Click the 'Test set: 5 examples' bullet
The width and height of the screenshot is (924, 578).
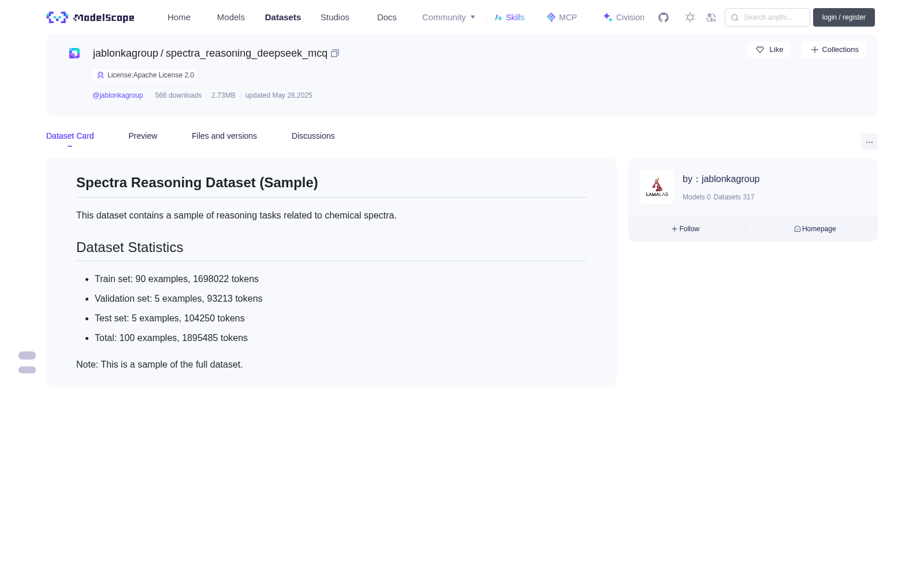pyautogui.click(x=170, y=318)
